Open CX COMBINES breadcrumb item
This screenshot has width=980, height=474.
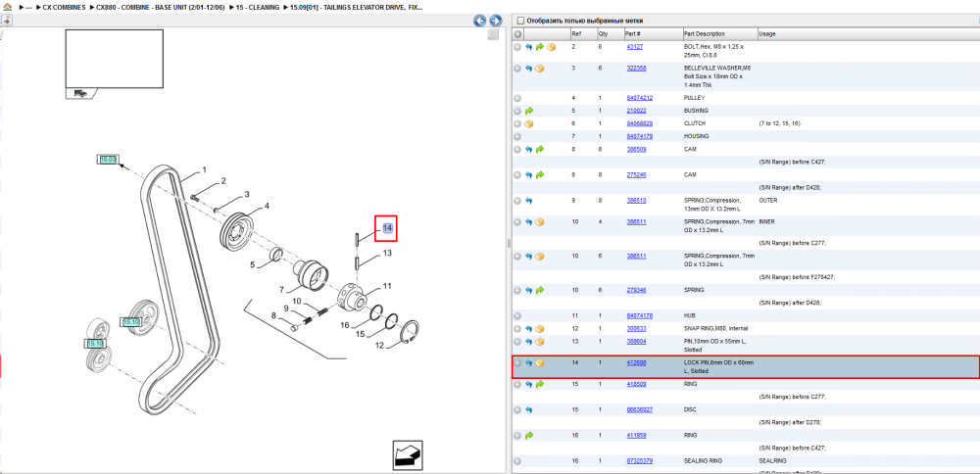(63, 8)
